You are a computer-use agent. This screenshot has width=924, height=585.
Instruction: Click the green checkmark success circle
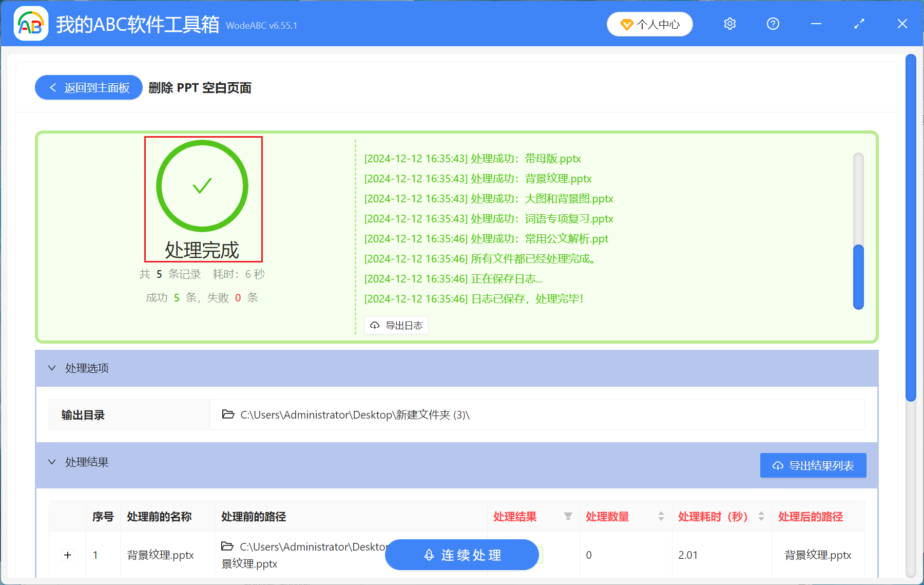pos(202,186)
